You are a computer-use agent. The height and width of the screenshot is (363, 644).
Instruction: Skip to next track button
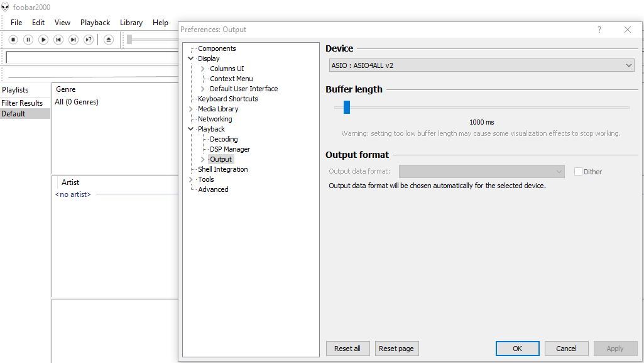(x=73, y=40)
